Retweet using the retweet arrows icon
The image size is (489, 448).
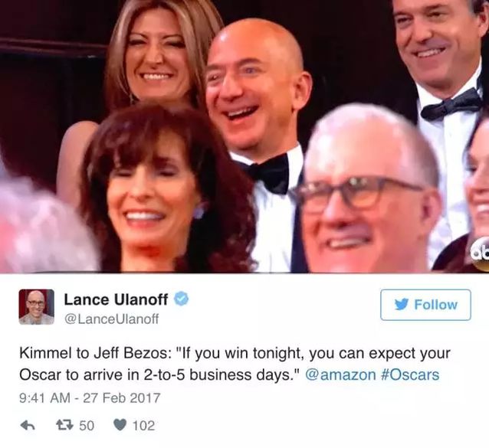coord(64,425)
